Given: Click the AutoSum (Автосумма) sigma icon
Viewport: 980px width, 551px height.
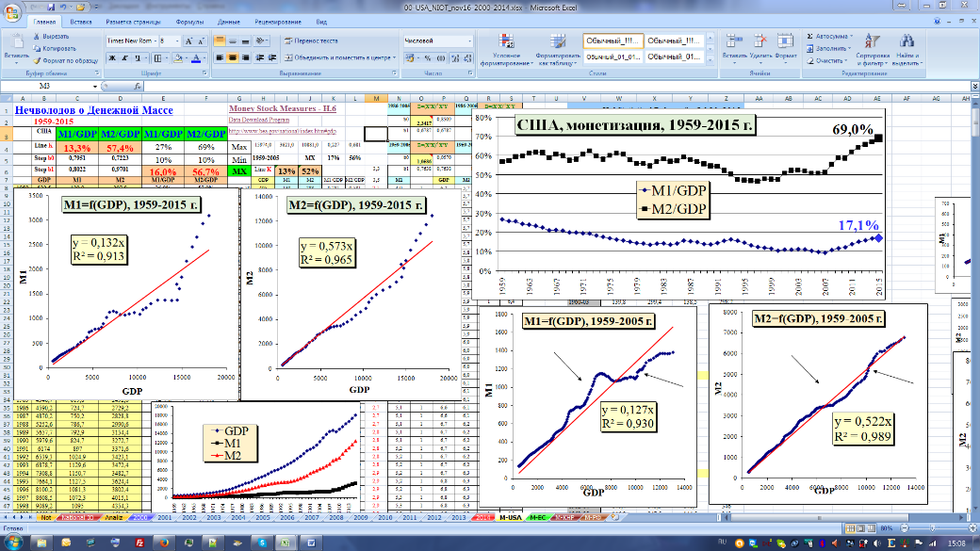Looking at the screenshot, I should tap(809, 36).
